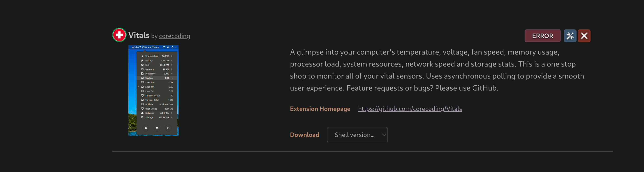Click the Network cloud icon in the menu
Image resolution: width=644 pixels, height=172 pixels.
(142, 113)
